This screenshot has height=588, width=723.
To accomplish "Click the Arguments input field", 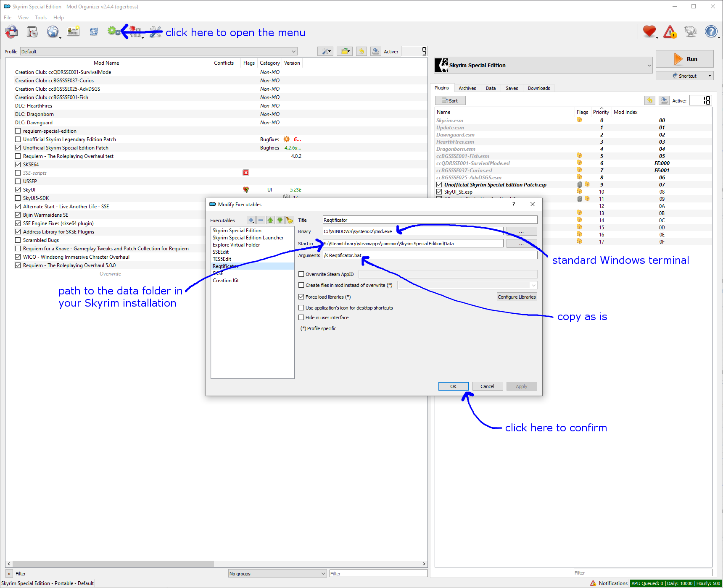I will coord(430,255).
